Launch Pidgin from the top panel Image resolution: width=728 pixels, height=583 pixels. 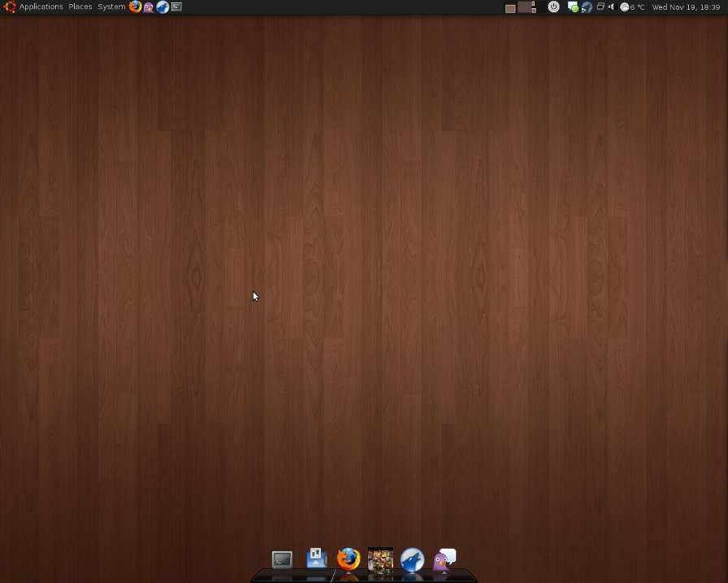point(149,7)
